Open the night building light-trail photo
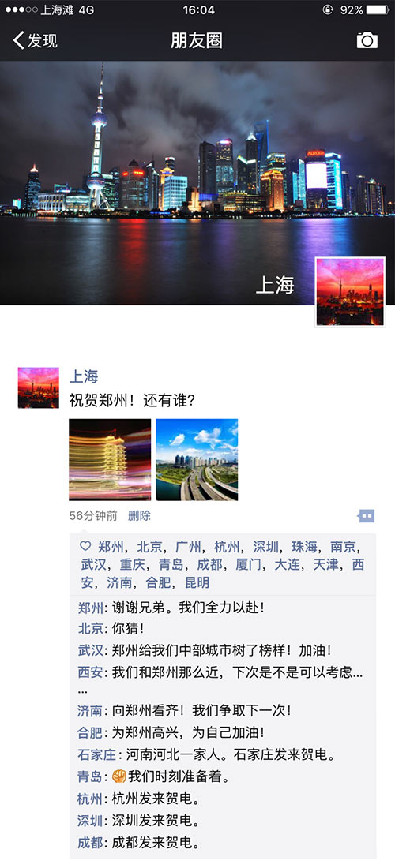The image size is (395, 868). tap(110, 459)
